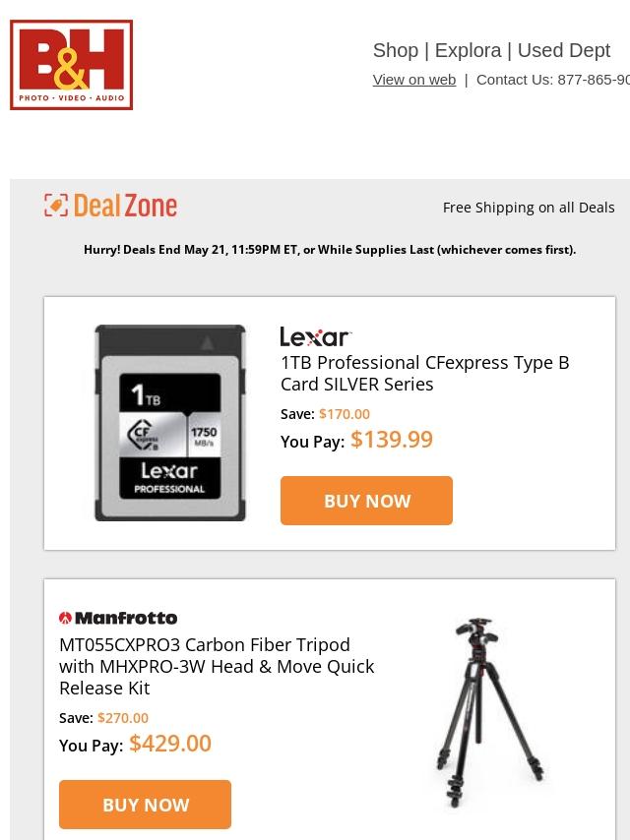Select the MT055CXPRO3 Carbon Fiber Tripod title

click(217, 667)
